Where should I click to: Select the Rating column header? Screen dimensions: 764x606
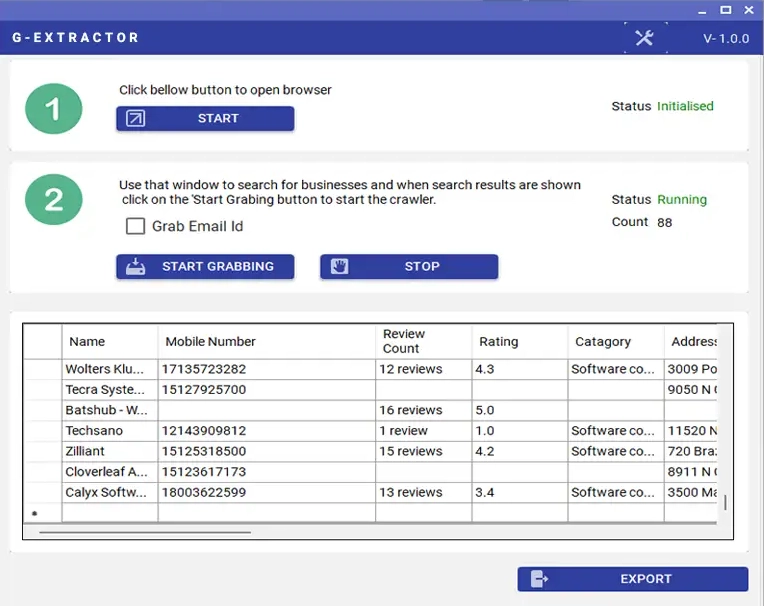(519, 341)
